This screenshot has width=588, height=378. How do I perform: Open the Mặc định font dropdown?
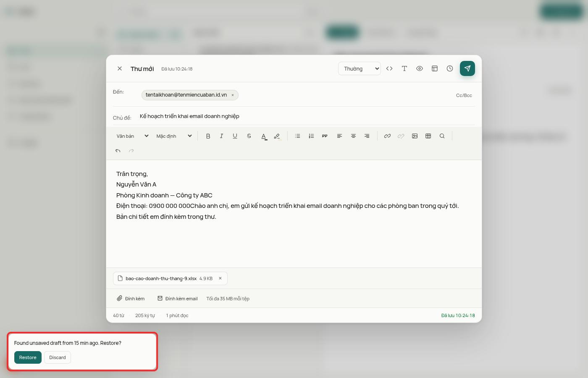click(x=174, y=136)
